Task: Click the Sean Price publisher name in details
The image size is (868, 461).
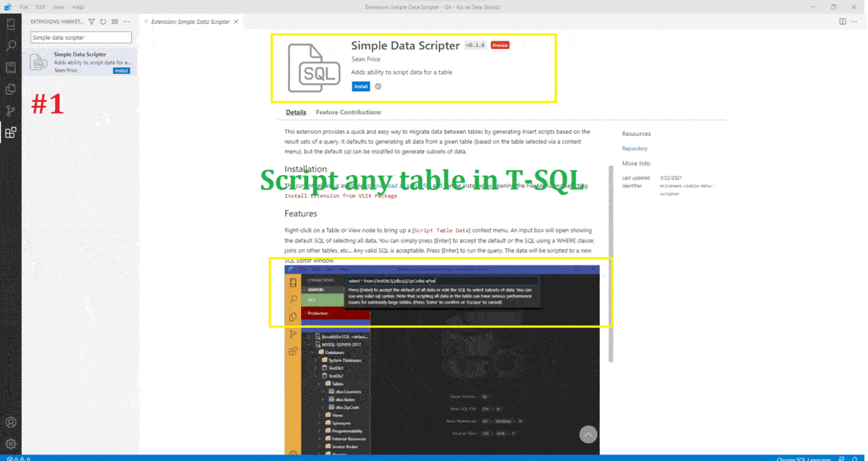Action: pos(366,59)
